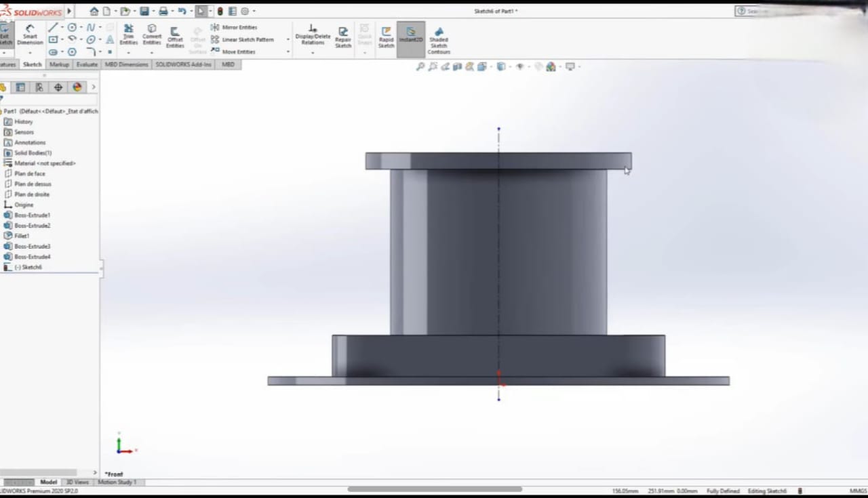The width and height of the screenshot is (868, 498).
Task: Click the Print icon
Action: tap(163, 12)
